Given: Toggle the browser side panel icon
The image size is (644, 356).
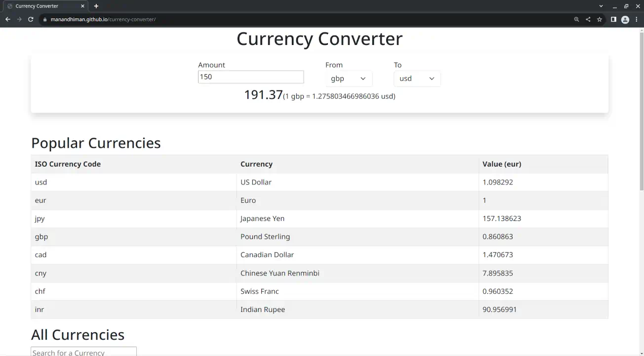Looking at the screenshot, I should (x=613, y=19).
